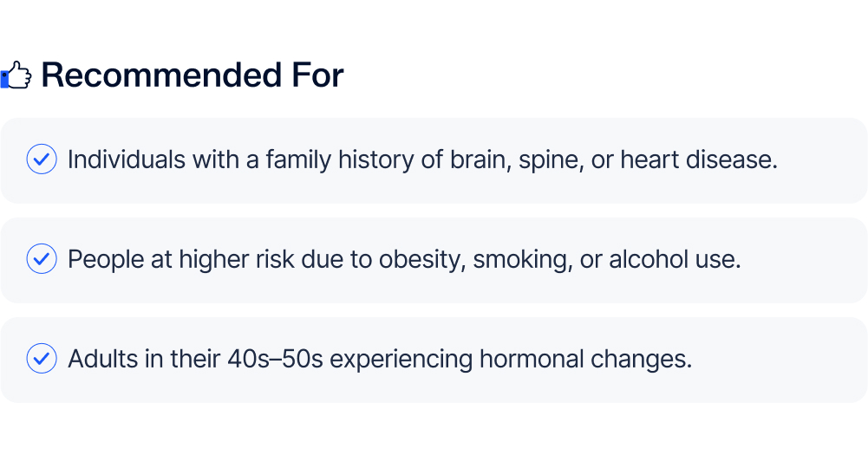
Task: Click empty right area of the hormonal changes card
Action: pyautogui.click(x=780, y=360)
